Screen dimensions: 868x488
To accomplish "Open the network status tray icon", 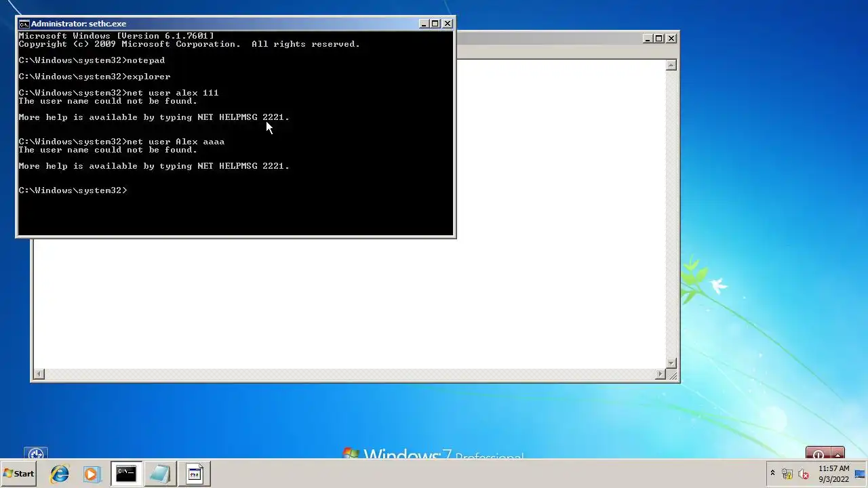I will (x=788, y=474).
